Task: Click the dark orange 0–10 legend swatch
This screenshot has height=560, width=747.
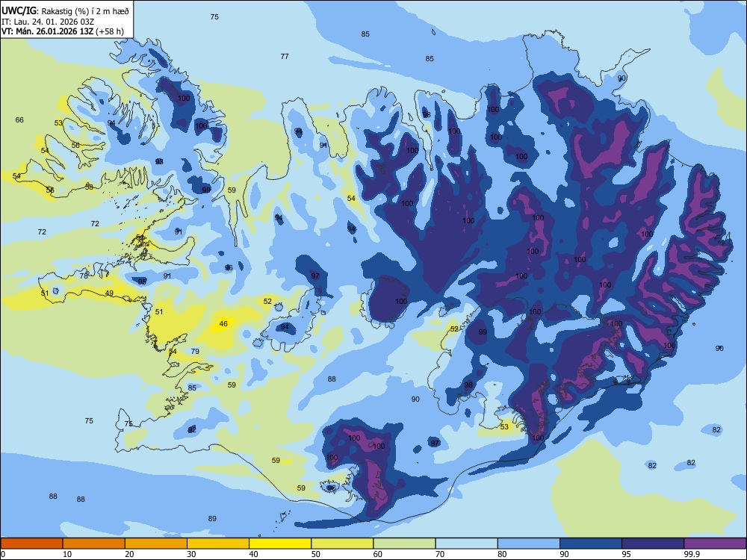Action: point(31,544)
